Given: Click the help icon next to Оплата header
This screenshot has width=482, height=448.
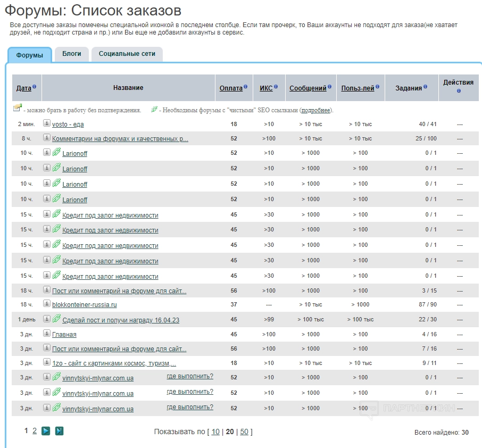Looking at the screenshot, I should click(246, 87).
